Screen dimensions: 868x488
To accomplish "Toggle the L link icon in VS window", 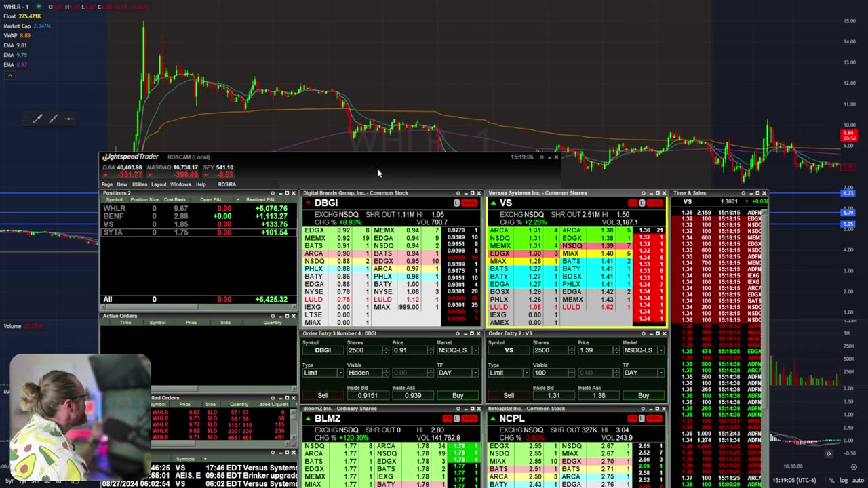I will point(642,203).
